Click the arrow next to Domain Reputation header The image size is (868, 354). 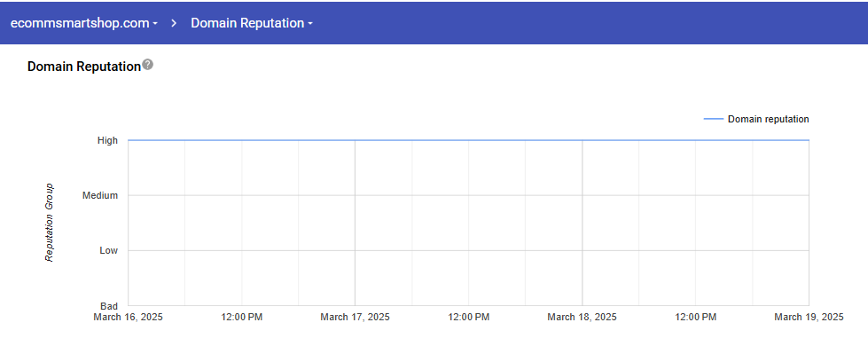click(x=310, y=24)
